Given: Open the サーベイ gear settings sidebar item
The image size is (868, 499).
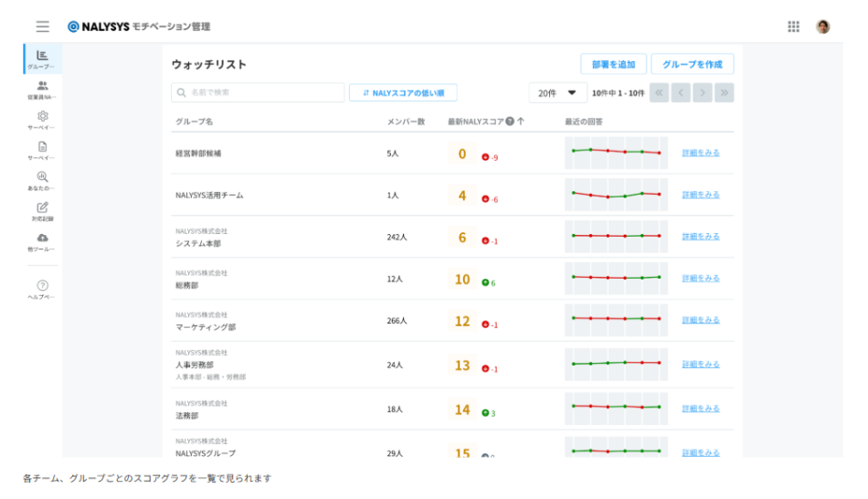Looking at the screenshot, I should point(42,120).
